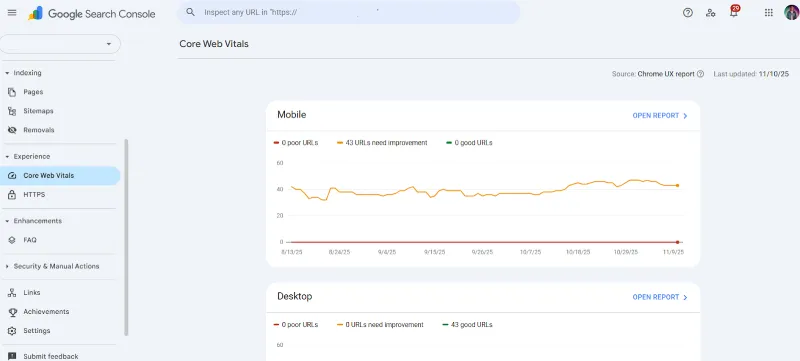Toggle Desktop 0 poor URLs legend
This screenshot has width=800, height=361.
(x=295, y=325)
